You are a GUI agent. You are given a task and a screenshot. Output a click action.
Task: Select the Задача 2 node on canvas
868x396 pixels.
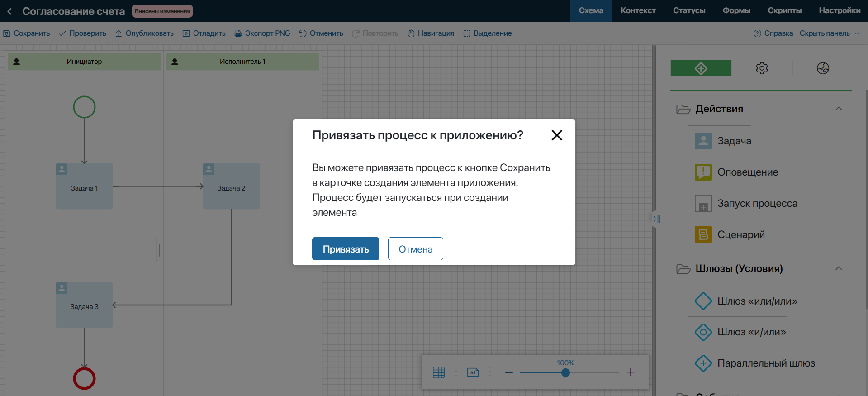231,186
